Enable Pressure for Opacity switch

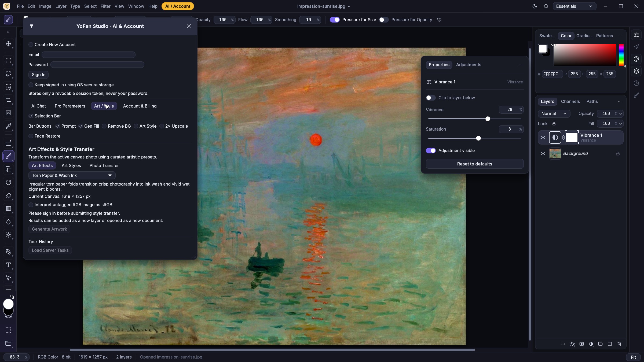[383, 20]
